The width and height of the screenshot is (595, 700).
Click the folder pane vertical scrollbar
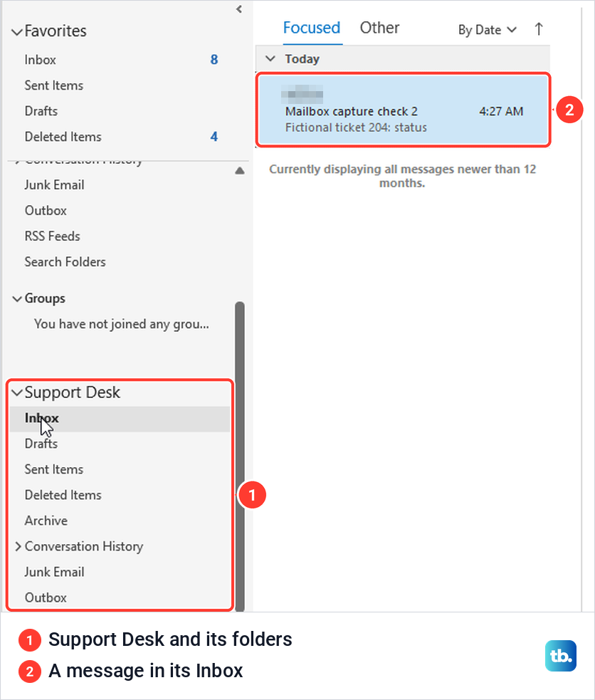(x=240, y=456)
